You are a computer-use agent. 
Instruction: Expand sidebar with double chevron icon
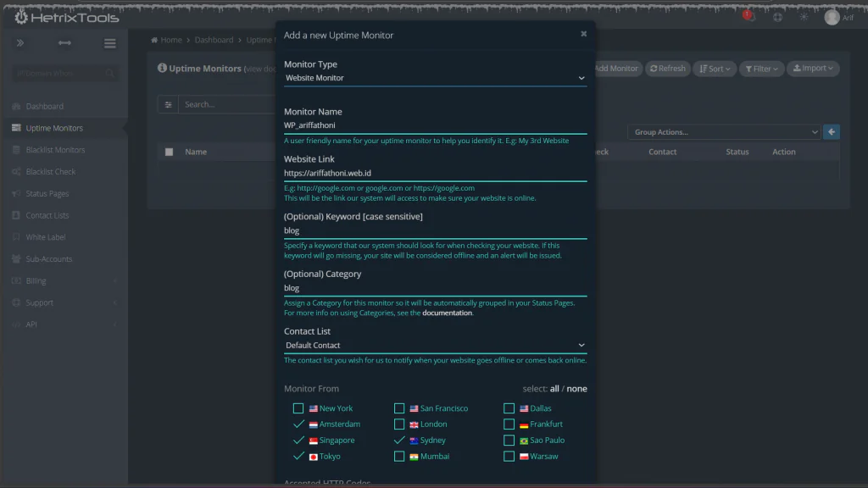pos(20,42)
